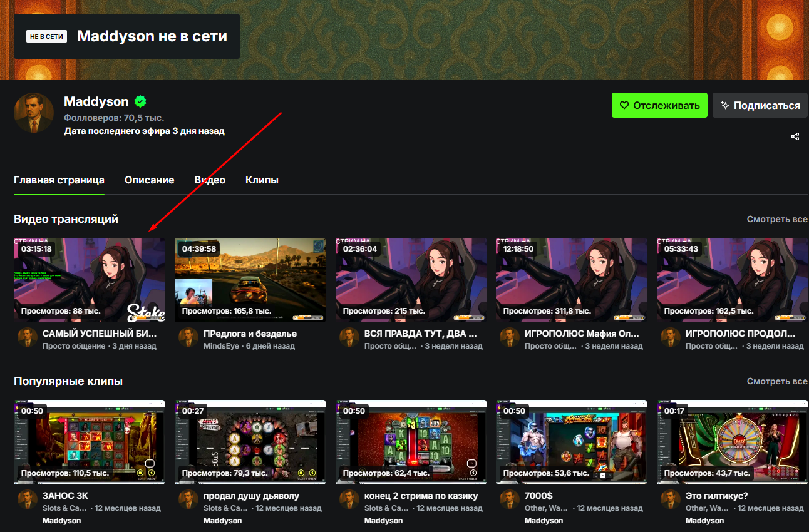Open the 'продал душу дьяволу' clip title
This screenshot has width=809, height=532.
point(251,496)
